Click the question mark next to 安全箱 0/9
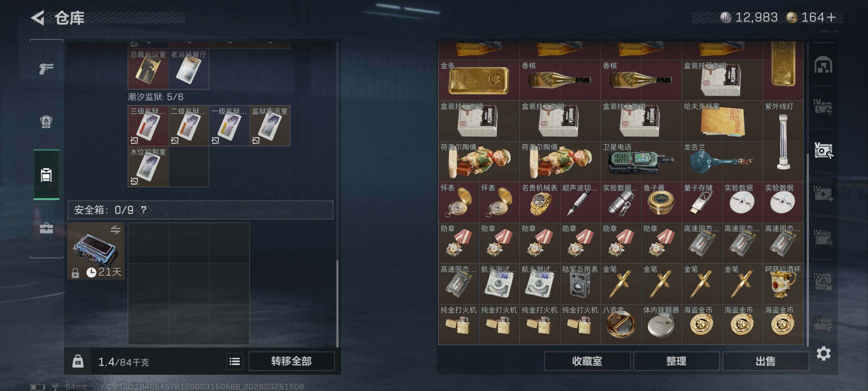Image resolution: width=868 pixels, height=391 pixels. (144, 210)
